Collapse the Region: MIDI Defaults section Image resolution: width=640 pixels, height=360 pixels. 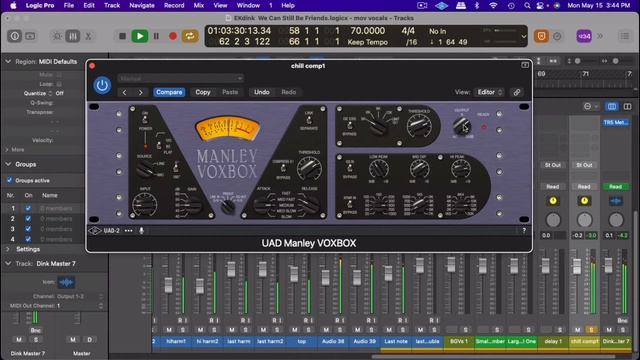8,61
